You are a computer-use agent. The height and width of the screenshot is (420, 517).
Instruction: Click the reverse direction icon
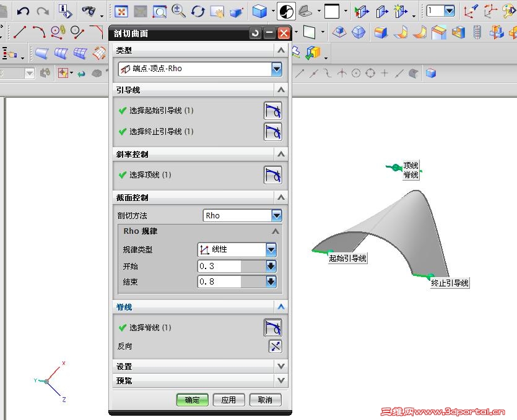point(276,346)
